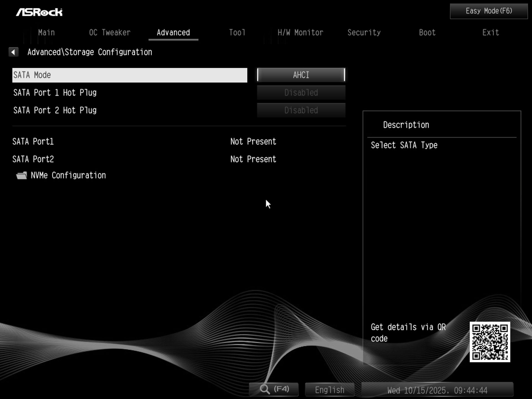Open SATA Port 2 Hot Plug Disabled selector
This screenshot has height=399, width=532.
(x=301, y=110)
